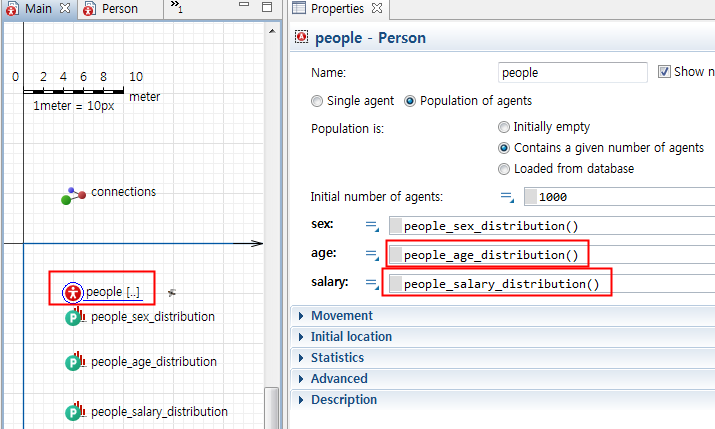Close the Properties view tab
Screen dimensions: 715x429
[377, 8]
